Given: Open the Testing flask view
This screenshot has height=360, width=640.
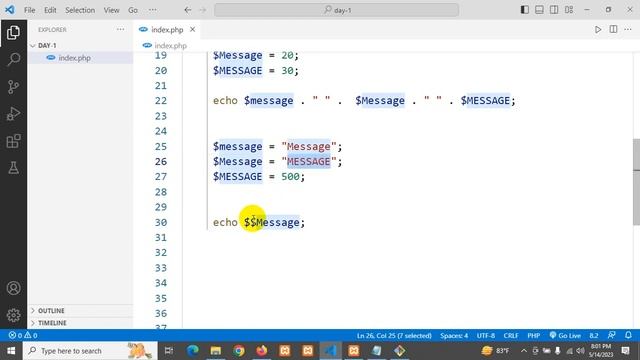Looking at the screenshot, I should coord(13,168).
